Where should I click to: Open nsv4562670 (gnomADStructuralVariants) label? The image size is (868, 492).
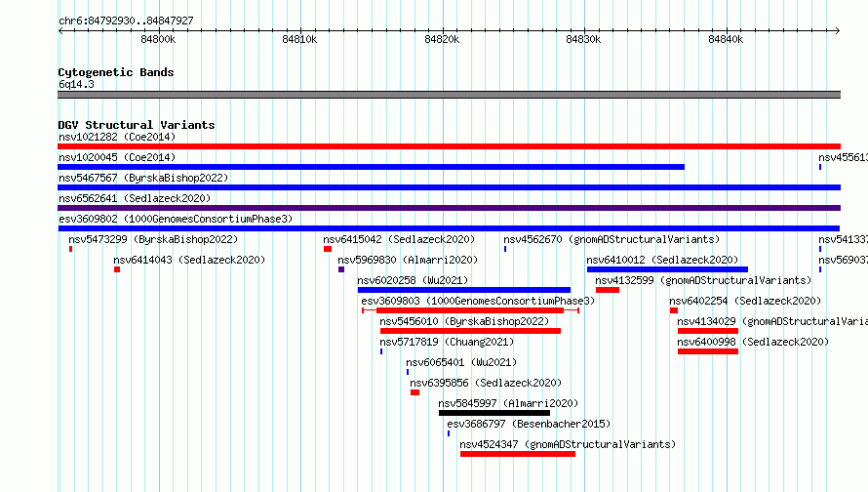click(612, 239)
